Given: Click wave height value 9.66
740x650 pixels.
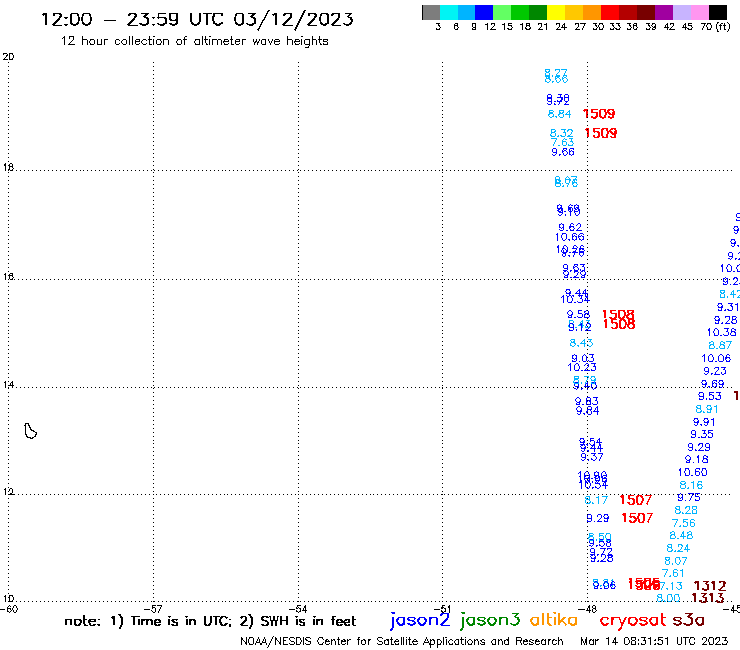Looking at the screenshot, I should [563, 152].
